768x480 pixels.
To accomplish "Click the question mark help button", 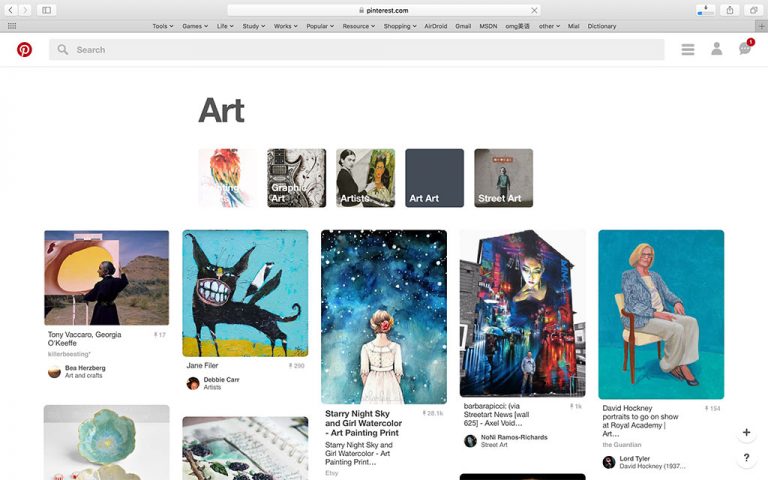I will pos(746,457).
